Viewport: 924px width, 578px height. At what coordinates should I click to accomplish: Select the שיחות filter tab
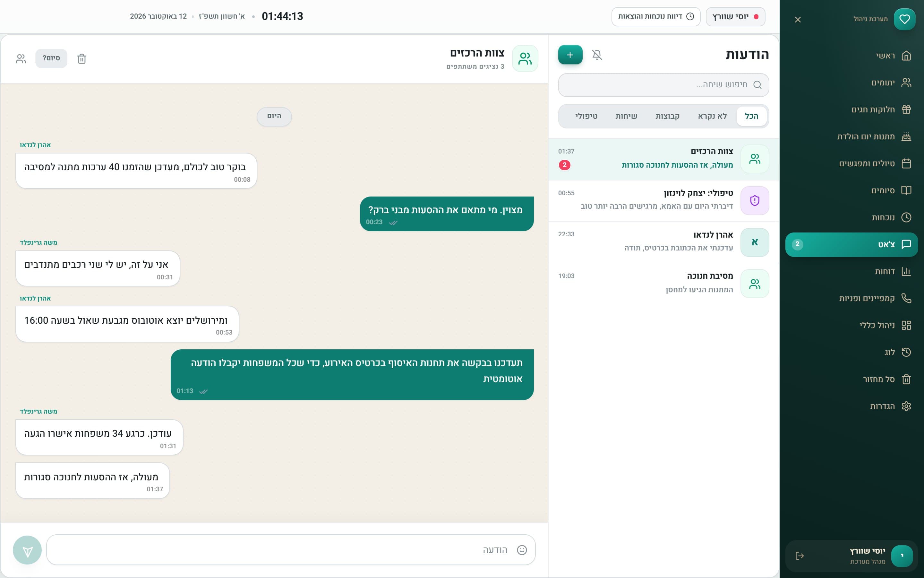pyautogui.click(x=626, y=116)
